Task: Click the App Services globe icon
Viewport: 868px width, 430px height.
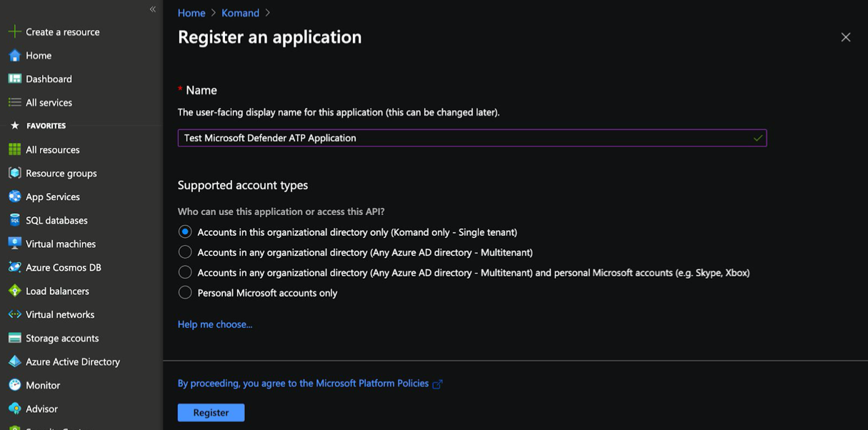Action: click(14, 196)
